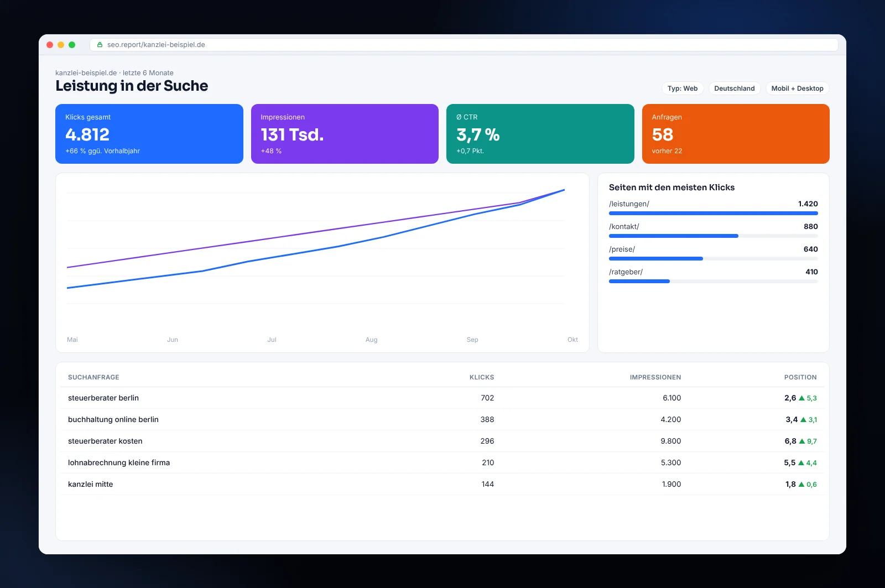This screenshot has height=588, width=885.
Task: Click the 210 clicks cell
Action: click(488, 462)
